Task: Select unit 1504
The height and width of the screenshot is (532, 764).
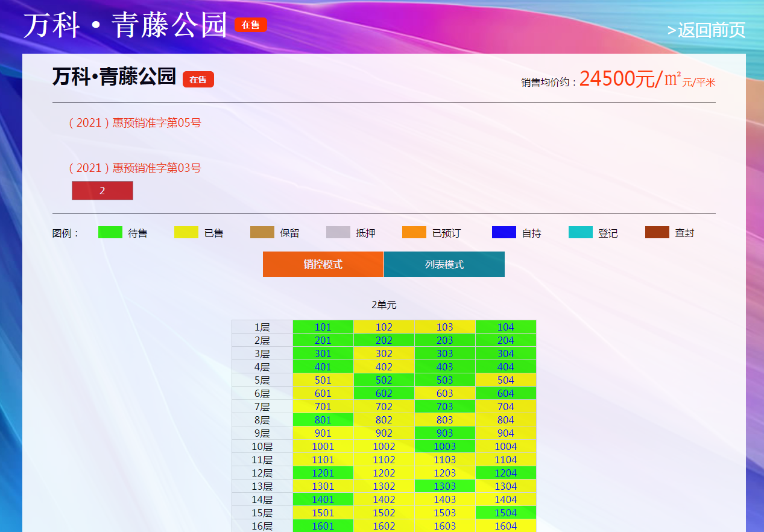Action: [x=506, y=513]
